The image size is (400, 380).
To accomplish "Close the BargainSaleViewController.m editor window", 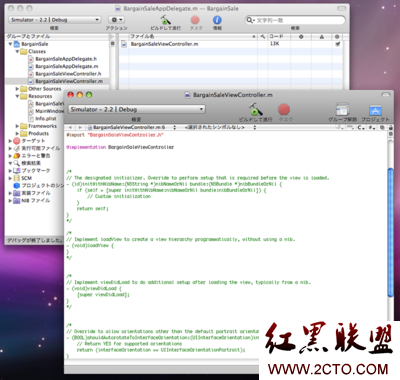I will [x=70, y=95].
